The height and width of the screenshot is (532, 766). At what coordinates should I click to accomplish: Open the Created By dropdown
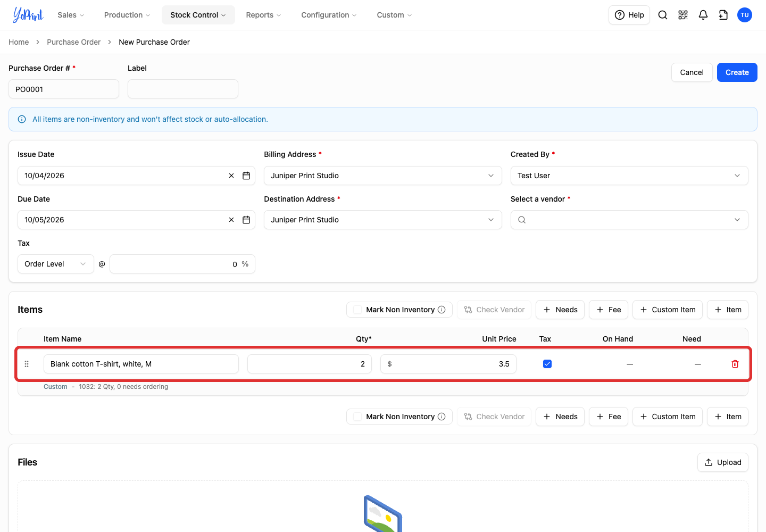(x=629, y=176)
